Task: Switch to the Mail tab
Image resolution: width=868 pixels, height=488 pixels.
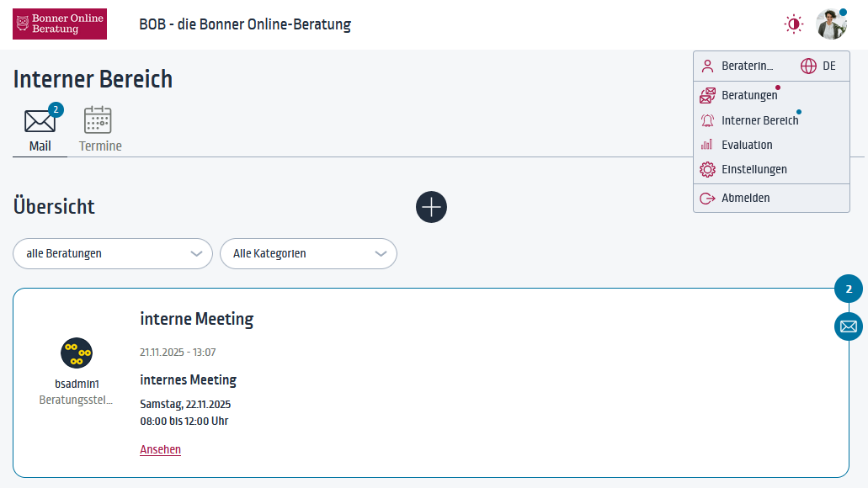Action: 40,130
